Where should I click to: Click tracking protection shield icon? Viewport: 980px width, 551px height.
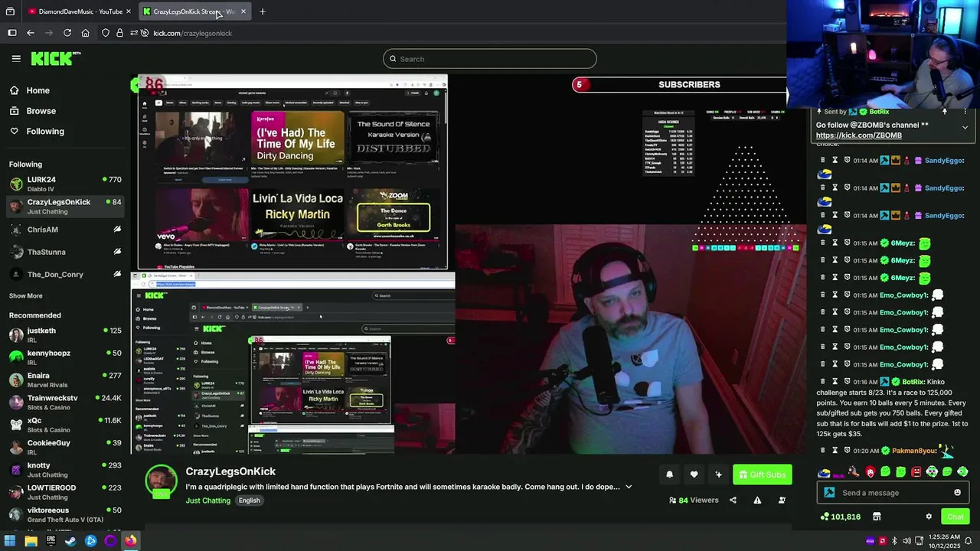click(106, 33)
